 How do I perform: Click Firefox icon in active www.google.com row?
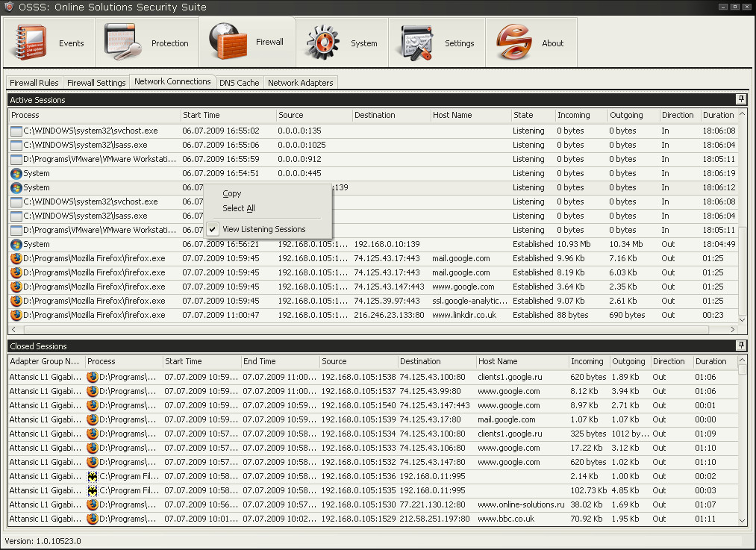(16, 287)
